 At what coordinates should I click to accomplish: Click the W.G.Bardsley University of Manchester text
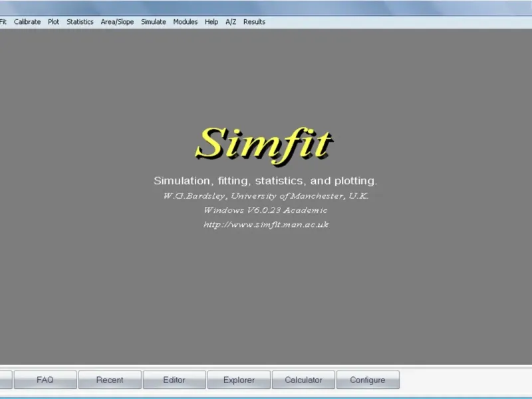coord(265,196)
